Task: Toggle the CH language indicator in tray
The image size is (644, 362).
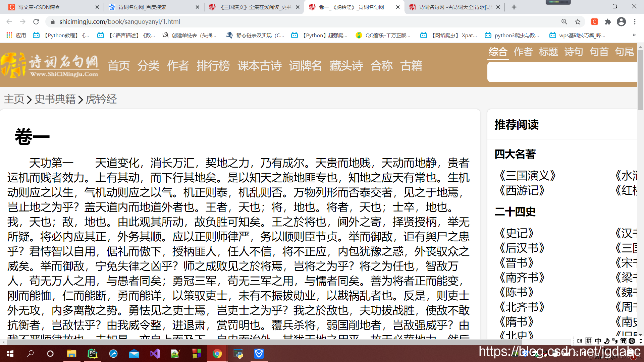Action: tap(580, 341)
